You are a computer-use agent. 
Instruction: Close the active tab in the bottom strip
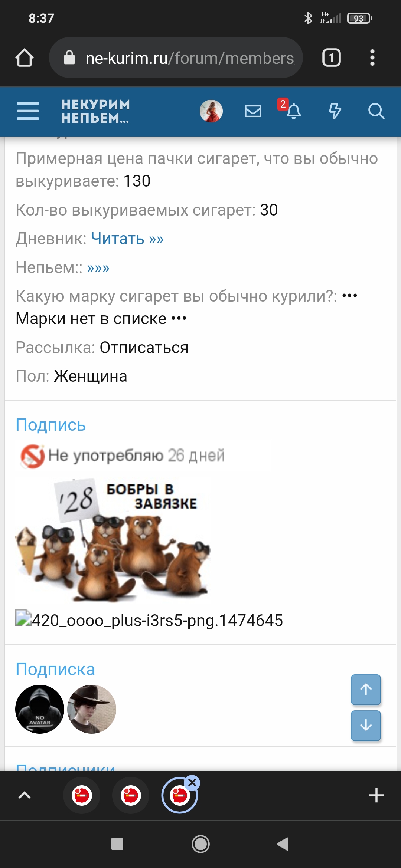click(192, 783)
